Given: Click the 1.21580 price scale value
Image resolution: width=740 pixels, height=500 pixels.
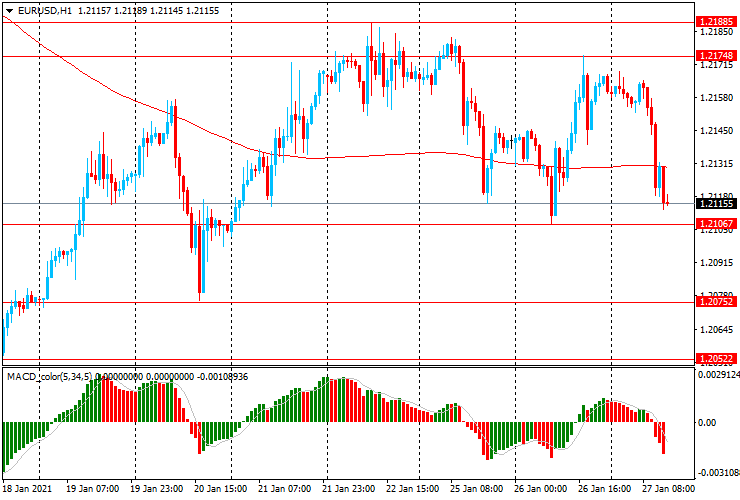Looking at the screenshot, I should (x=717, y=98).
